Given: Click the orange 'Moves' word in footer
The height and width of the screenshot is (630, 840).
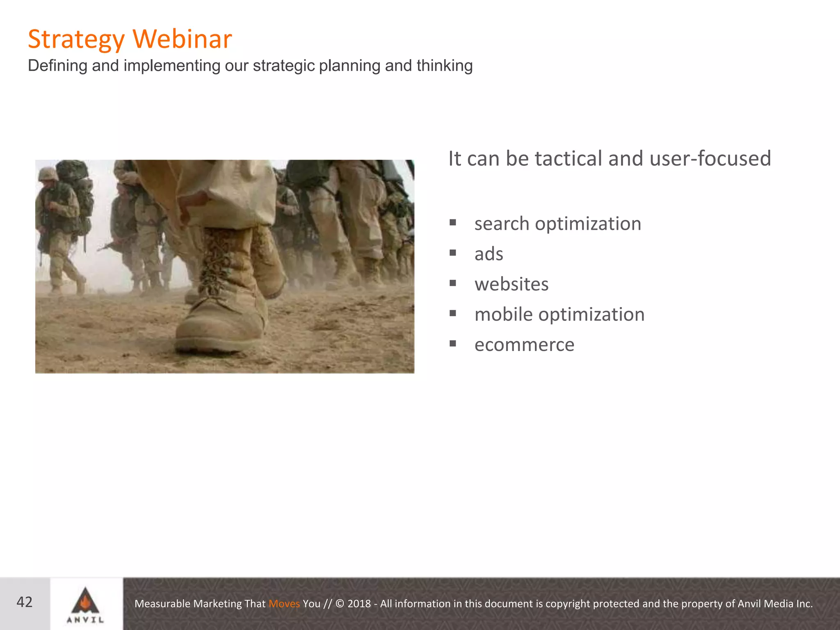Looking at the screenshot, I should [284, 604].
